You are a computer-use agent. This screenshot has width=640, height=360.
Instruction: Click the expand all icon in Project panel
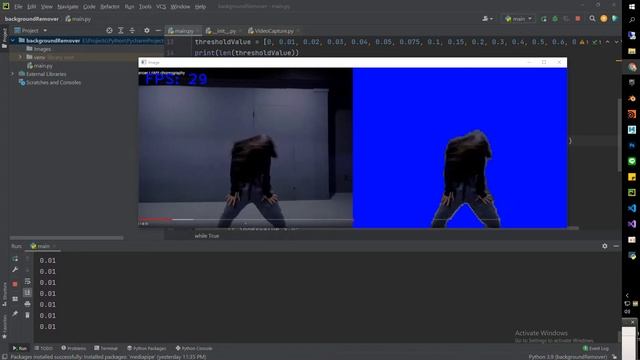pos(121,30)
